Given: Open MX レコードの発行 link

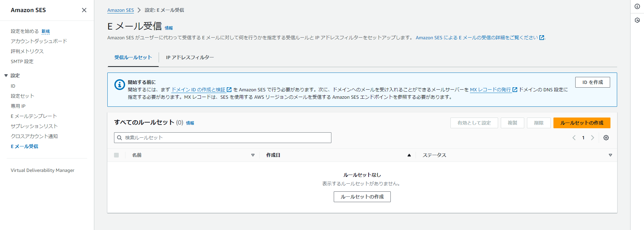Looking at the screenshot, I should [x=494, y=90].
